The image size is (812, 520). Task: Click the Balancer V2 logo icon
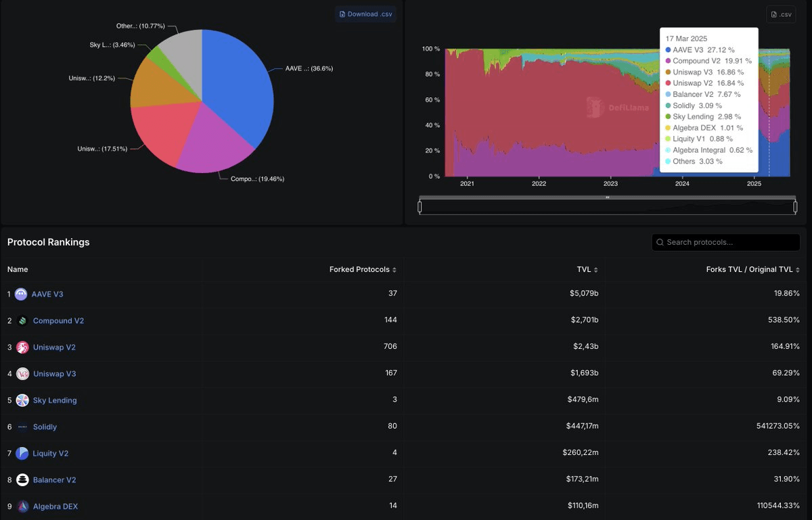click(22, 480)
